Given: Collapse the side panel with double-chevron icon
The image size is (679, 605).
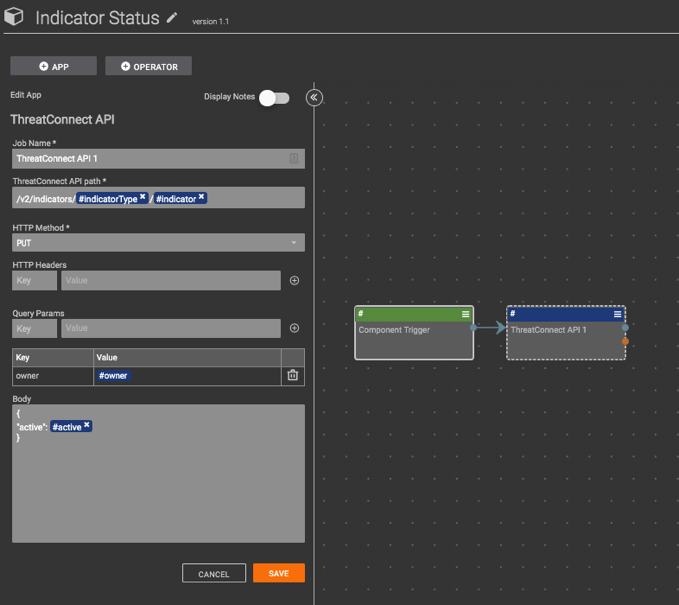Looking at the screenshot, I should (x=314, y=97).
